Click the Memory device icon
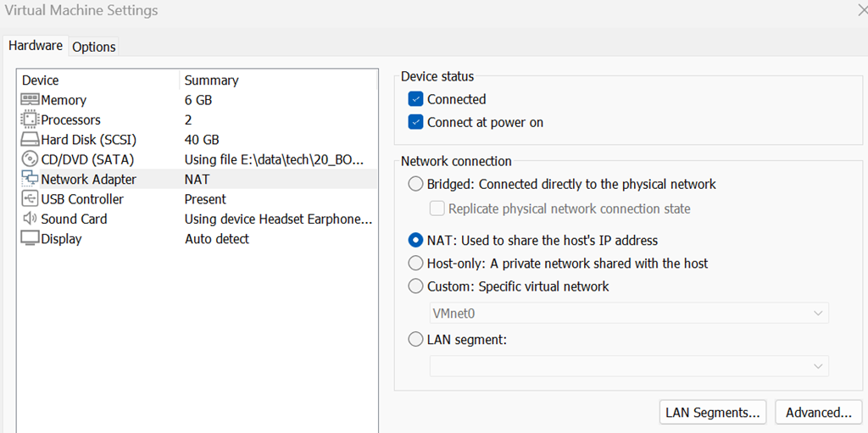Screen dimensions: 868x433 tap(29, 100)
